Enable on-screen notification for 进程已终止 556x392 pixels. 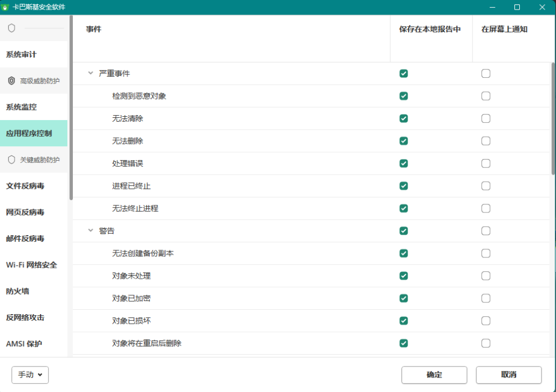pyautogui.click(x=486, y=186)
